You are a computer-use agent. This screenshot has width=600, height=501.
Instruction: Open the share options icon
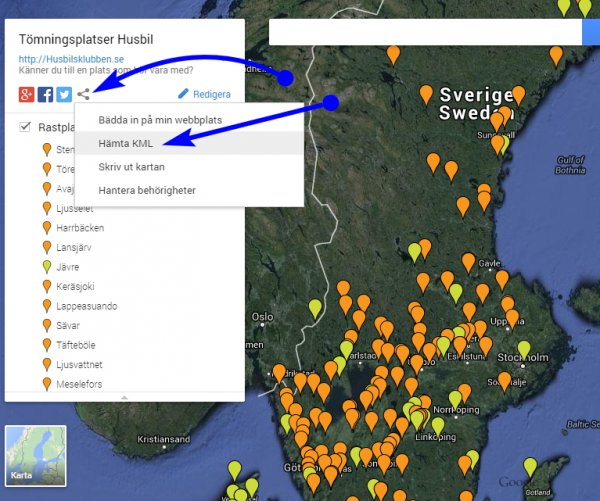pos(86,95)
